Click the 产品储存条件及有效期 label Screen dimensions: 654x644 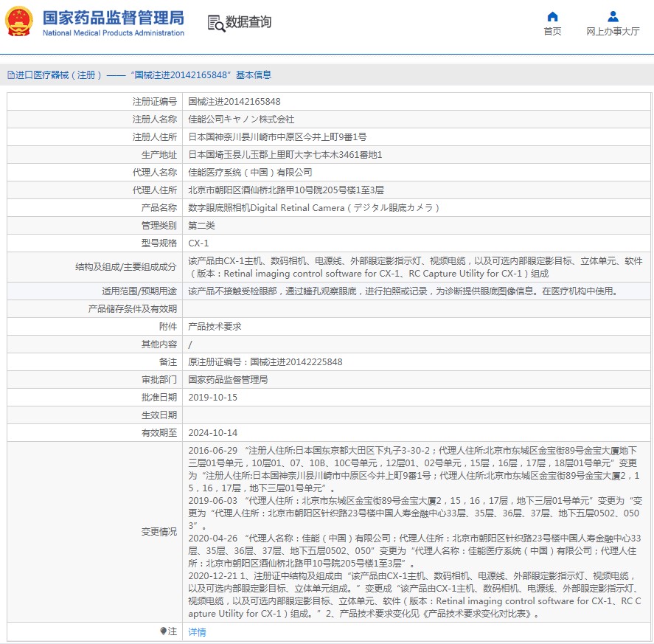click(x=132, y=309)
